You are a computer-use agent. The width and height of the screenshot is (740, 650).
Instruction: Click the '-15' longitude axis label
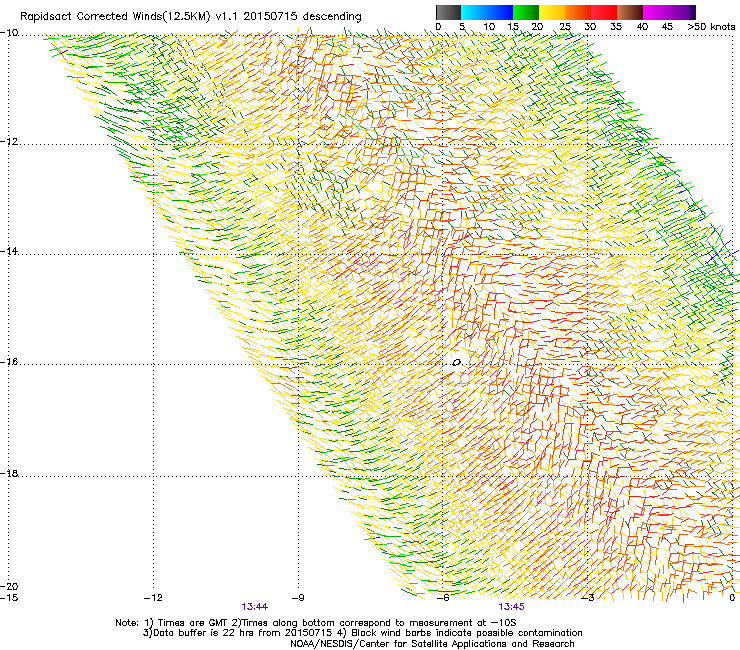pos(9,598)
